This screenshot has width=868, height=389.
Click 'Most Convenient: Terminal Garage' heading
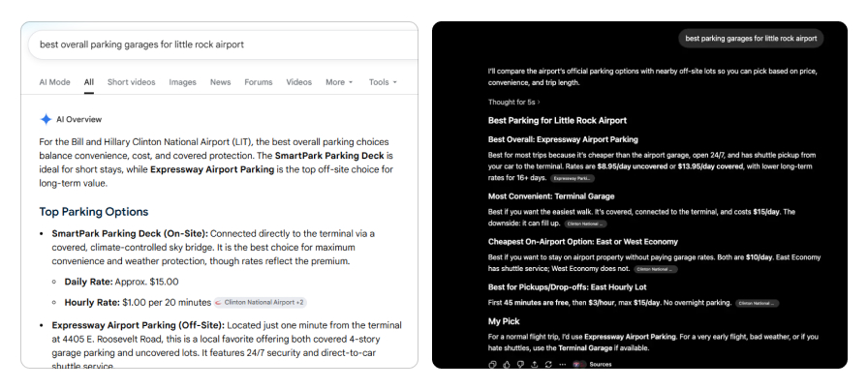(x=551, y=196)
